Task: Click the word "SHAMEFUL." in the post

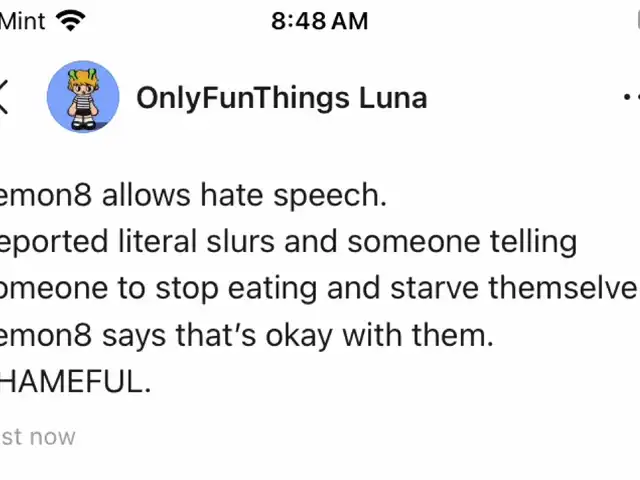Action: click(x=76, y=381)
